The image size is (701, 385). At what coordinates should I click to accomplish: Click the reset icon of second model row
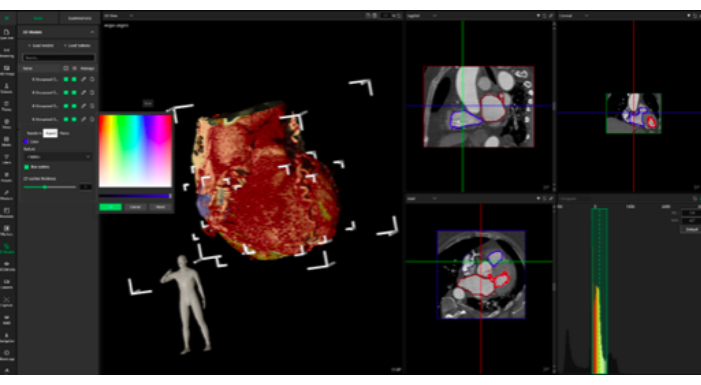(x=92, y=93)
